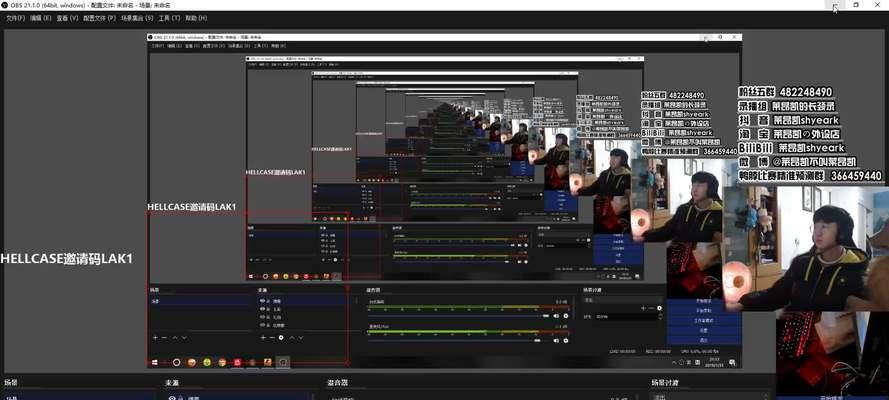
Task: Open scene transition dropdown in largest nested OBS window
Action: tap(622, 300)
